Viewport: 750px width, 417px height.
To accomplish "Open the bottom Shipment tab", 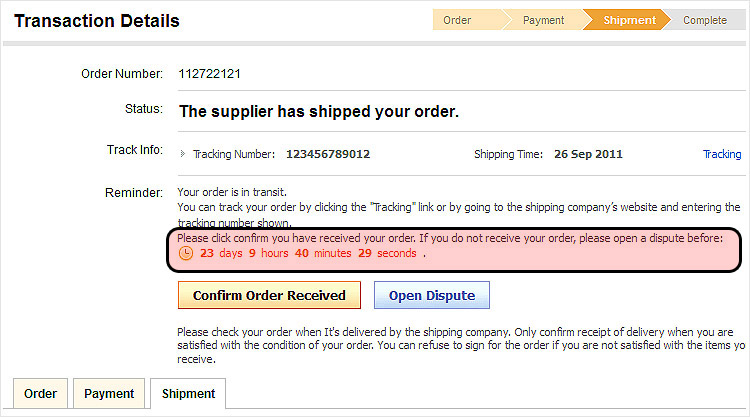I will [189, 393].
